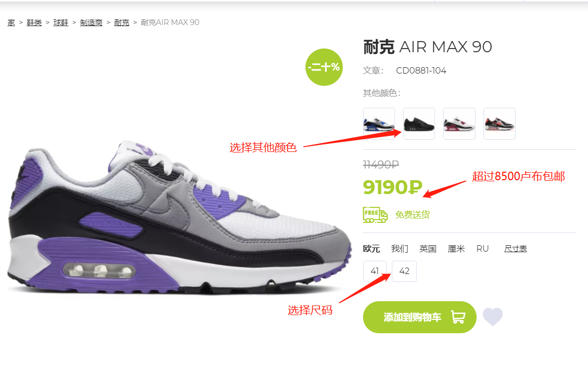Go to the 家 breadcrumb link
Screen dimensions: 588x378
point(11,22)
